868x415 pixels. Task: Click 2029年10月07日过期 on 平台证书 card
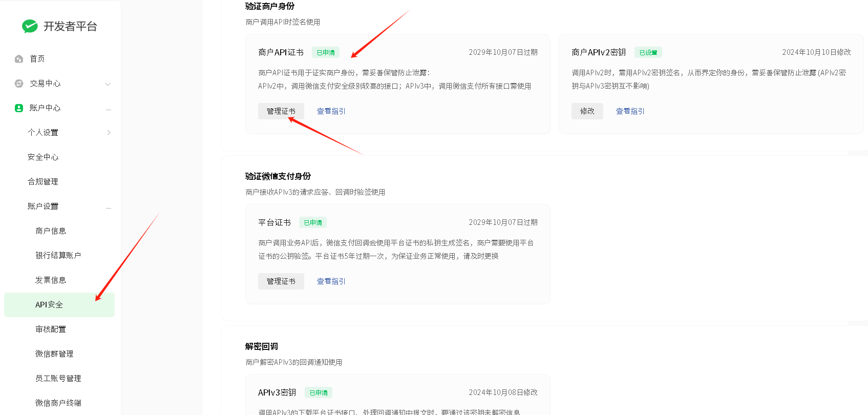coord(503,222)
